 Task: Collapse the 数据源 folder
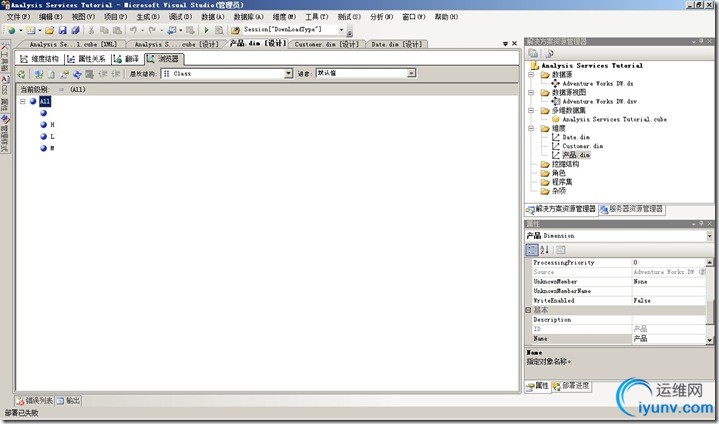(x=531, y=74)
